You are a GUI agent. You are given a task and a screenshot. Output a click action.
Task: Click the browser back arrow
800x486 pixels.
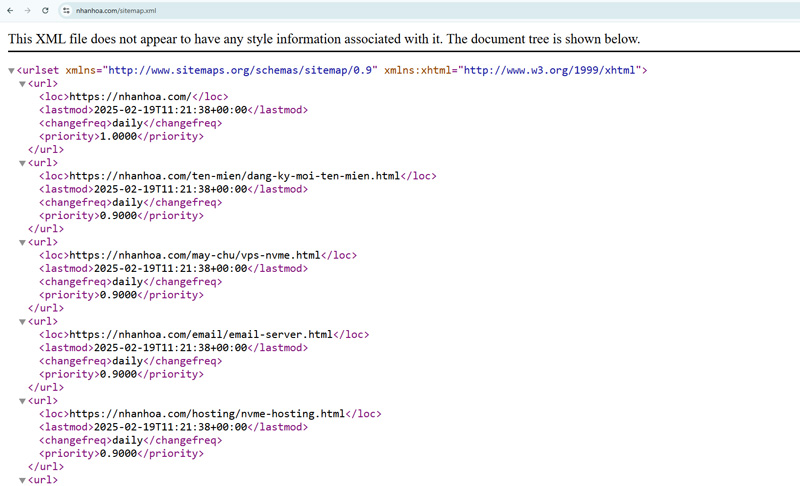[x=11, y=10]
